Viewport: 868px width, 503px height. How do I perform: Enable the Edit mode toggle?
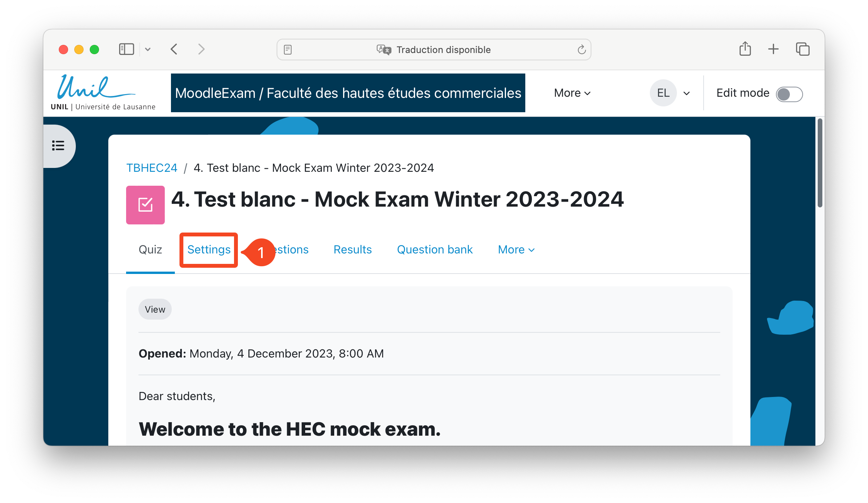789,94
